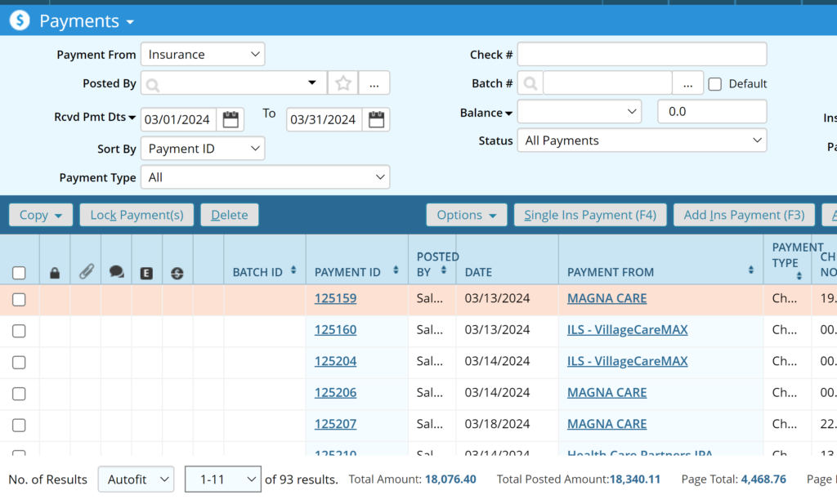Check the box for payment 125159
Viewport: 837px width, 504px height.
(19, 300)
